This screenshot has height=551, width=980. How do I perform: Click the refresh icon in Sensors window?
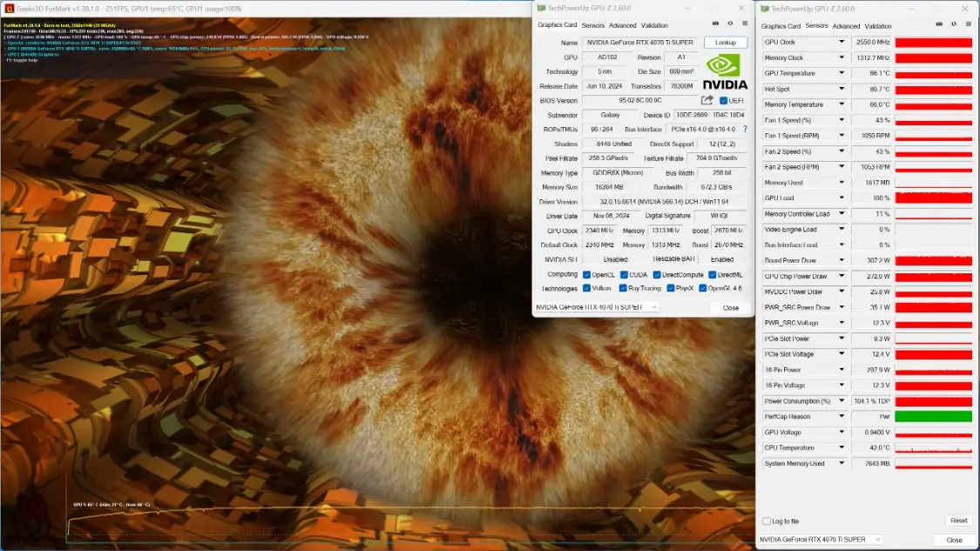tap(954, 24)
